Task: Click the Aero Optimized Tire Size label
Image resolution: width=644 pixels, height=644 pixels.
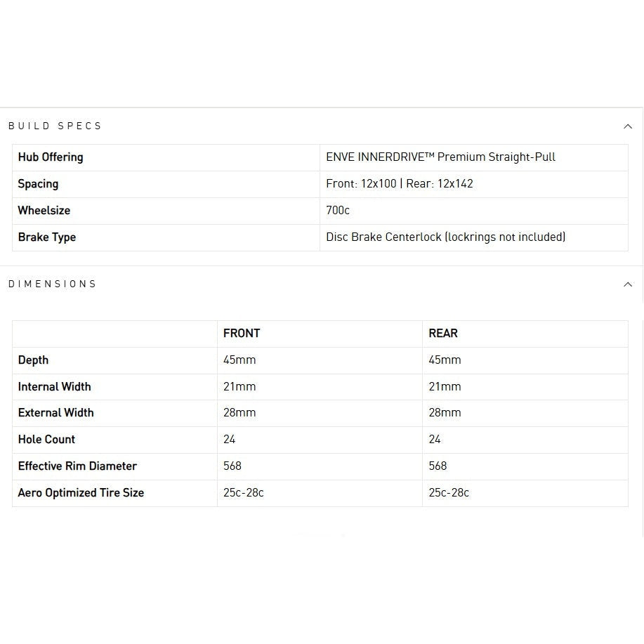Action: [x=81, y=493]
